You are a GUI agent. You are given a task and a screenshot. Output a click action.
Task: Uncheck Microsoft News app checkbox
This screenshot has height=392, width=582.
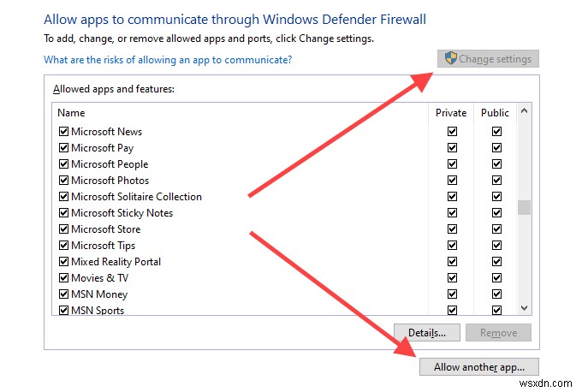click(x=63, y=132)
